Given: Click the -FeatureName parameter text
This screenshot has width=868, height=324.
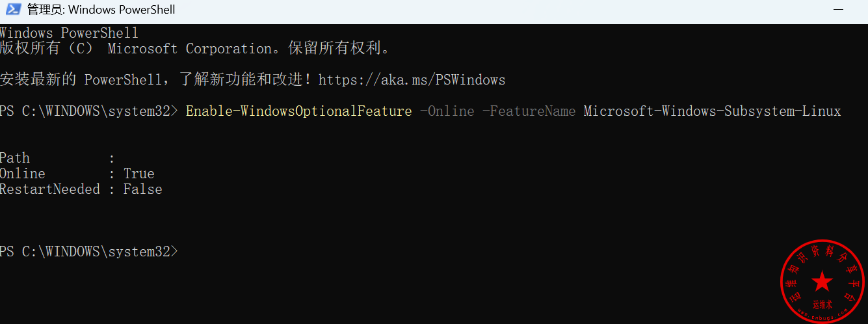Looking at the screenshot, I should pyautogui.click(x=529, y=111).
